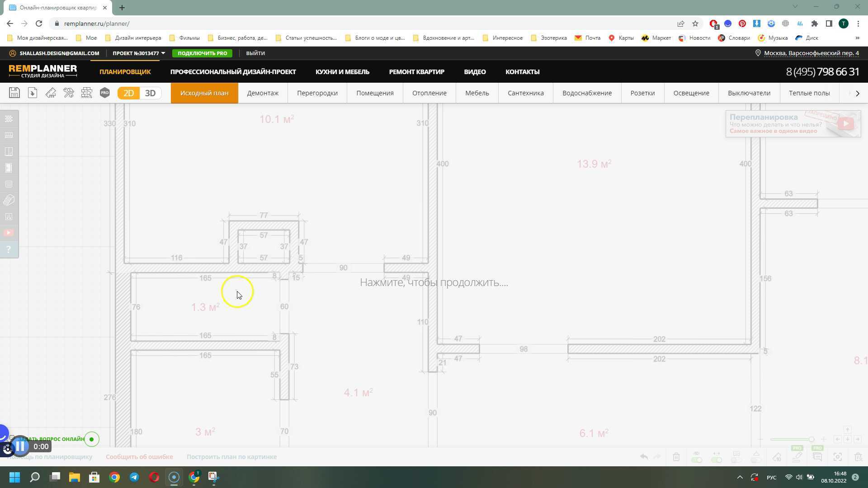Viewport: 868px width, 488px height.
Task: Click the Сообщить об ошибке link
Action: click(x=139, y=456)
